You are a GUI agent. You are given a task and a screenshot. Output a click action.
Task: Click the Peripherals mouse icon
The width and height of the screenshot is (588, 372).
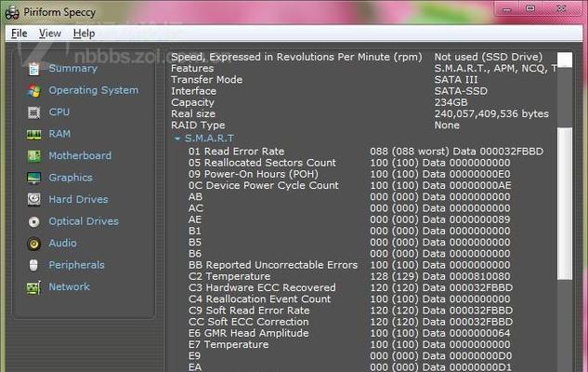point(33,265)
